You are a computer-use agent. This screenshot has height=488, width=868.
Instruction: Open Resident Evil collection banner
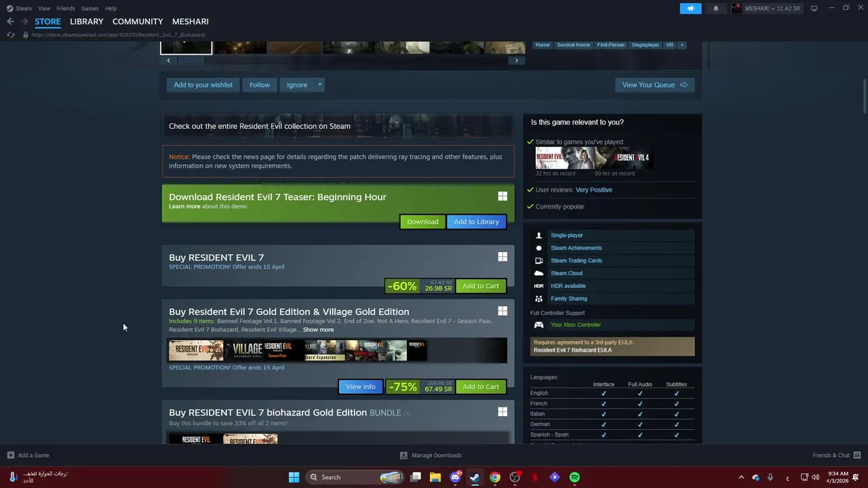point(338,126)
